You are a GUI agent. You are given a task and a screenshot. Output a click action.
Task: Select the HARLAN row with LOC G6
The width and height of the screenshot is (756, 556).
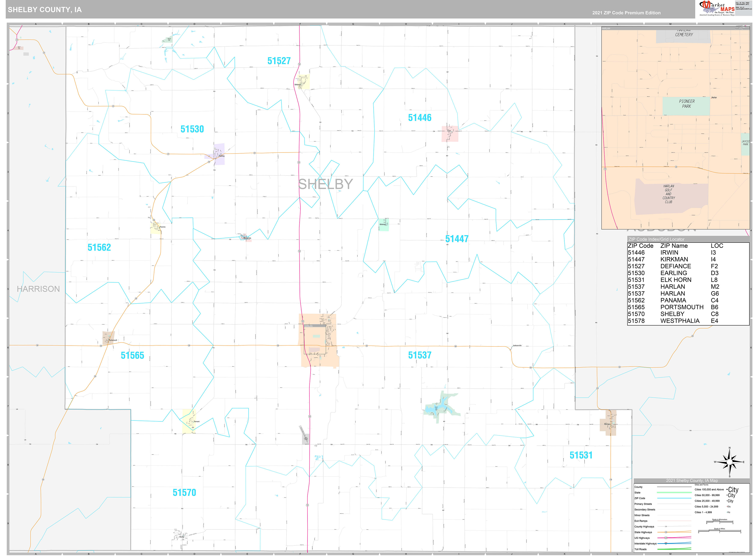[688, 293]
